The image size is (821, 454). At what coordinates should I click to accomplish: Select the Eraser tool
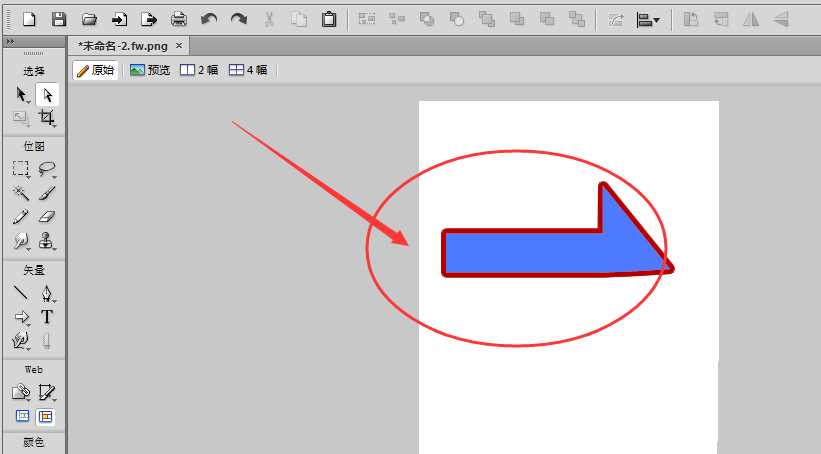pyautogui.click(x=47, y=216)
